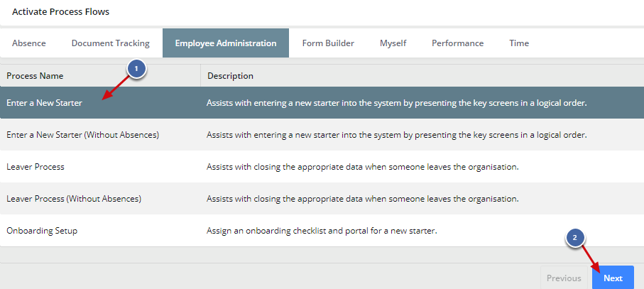Image resolution: width=644 pixels, height=289 pixels.
Task: Pick the Onboarding Setup process name
Action: click(x=42, y=231)
